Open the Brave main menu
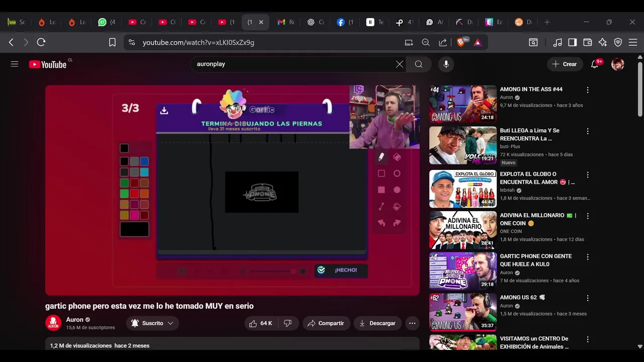Viewport: 644px width, 362px height. tap(633, 42)
